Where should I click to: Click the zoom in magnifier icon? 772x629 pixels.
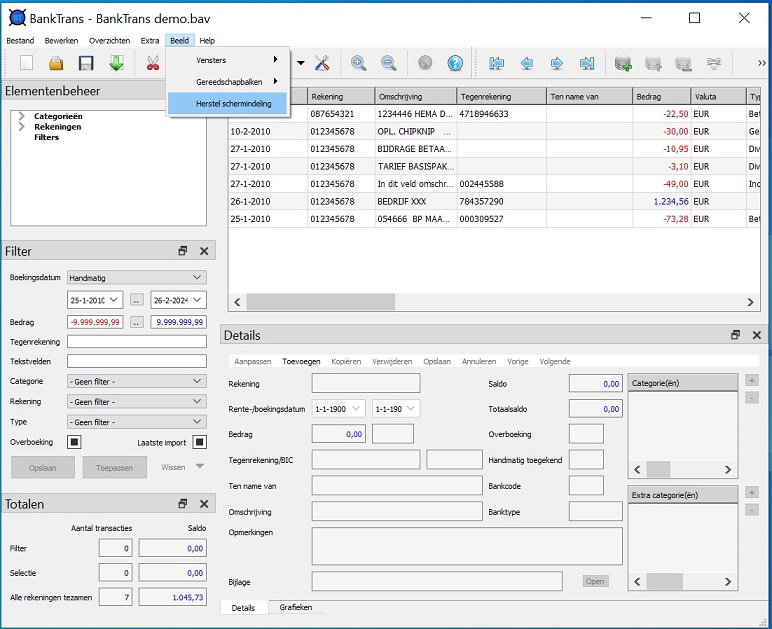coord(358,64)
